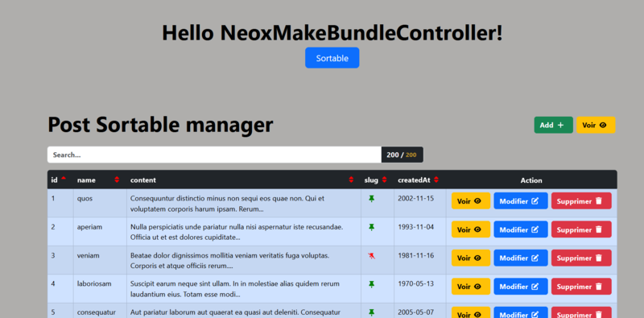Image resolution: width=644 pixels, height=318 pixels.
Task: Click date cell 1970-05-13
Action: pyautogui.click(x=415, y=284)
